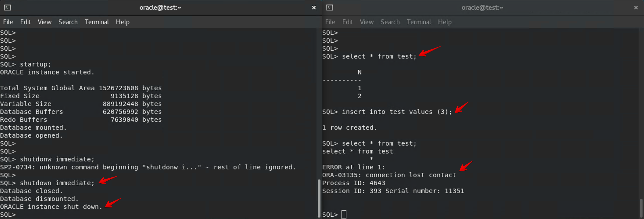The height and width of the screenshot is (219, 644).
Task: Open Edit menu in right terminal window
Action: pyautogui.click(x=347, y=22)
